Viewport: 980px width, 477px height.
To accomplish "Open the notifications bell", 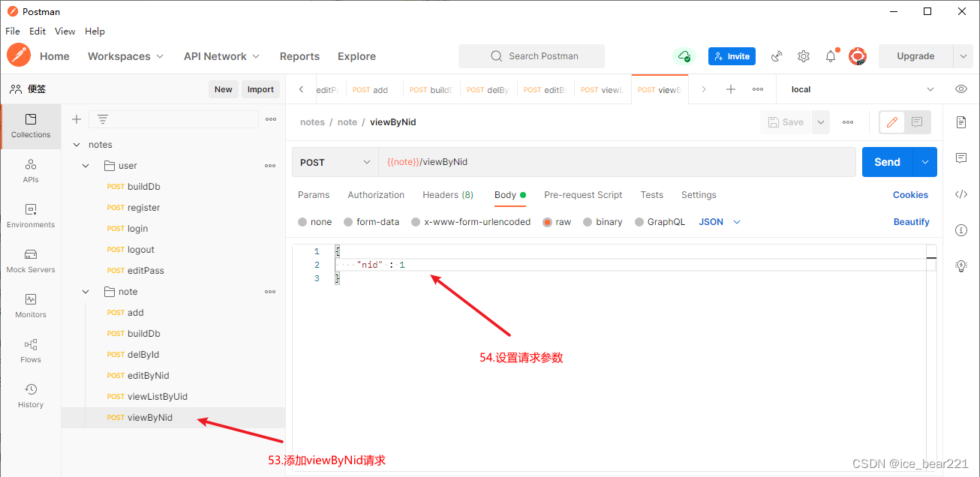I will (x=831, y=56).
